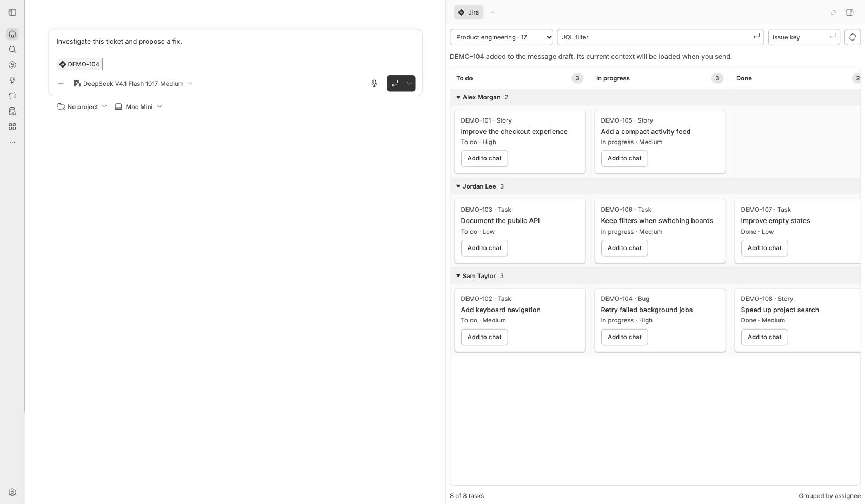Add DEMO-105 to chat

[624, 158]
